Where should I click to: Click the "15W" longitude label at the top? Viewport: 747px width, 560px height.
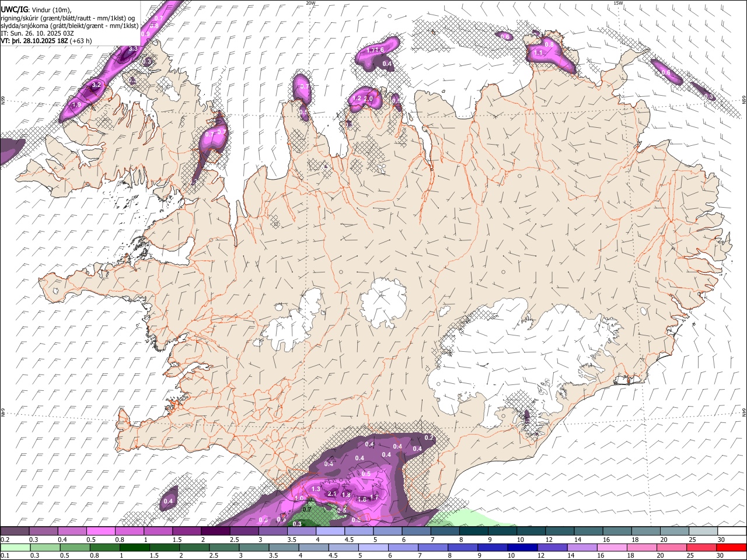pos(618,3)
